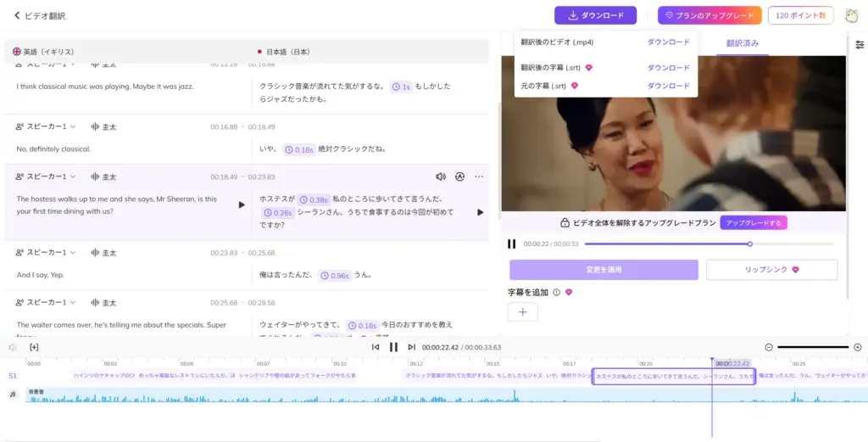This screenshot has width=868, height=442.
Task: Open the settings sliders icon right of the video
Action: click(860, 45)
